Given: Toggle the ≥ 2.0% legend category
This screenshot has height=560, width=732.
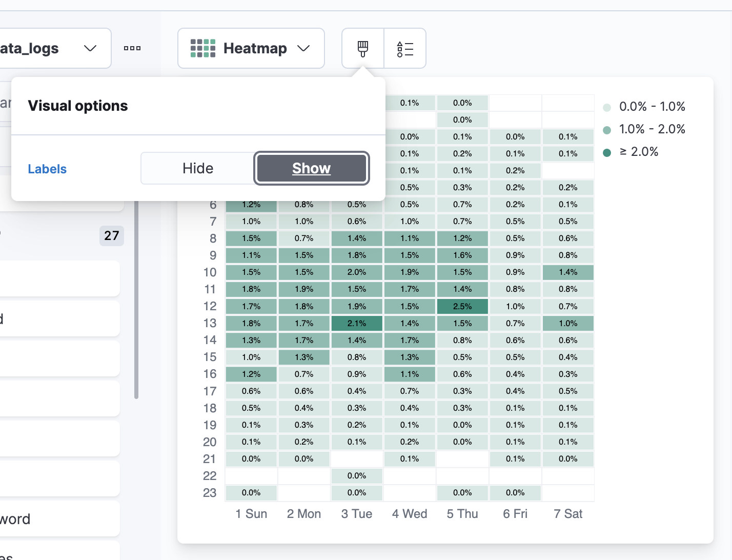Looking at the screenshot, I should 607,152.
